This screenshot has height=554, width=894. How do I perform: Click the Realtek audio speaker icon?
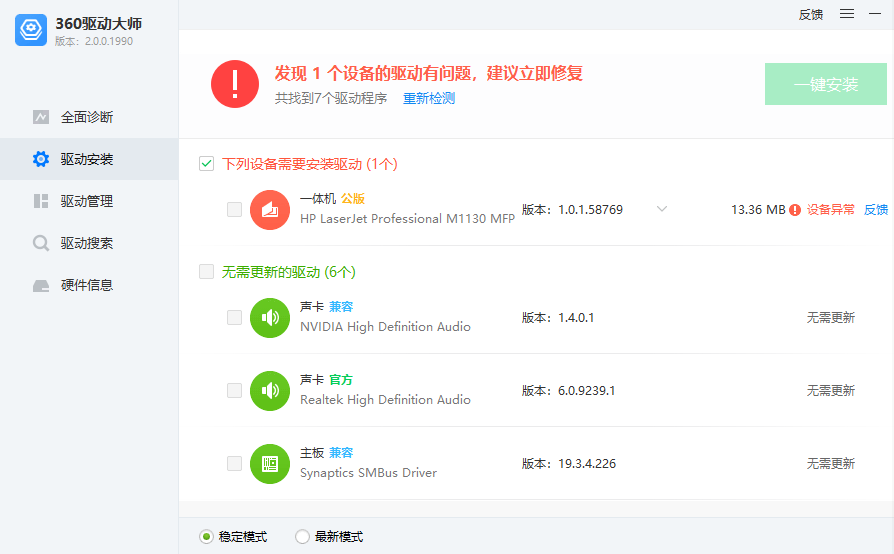pyautogui.click(x=270, y=390)
